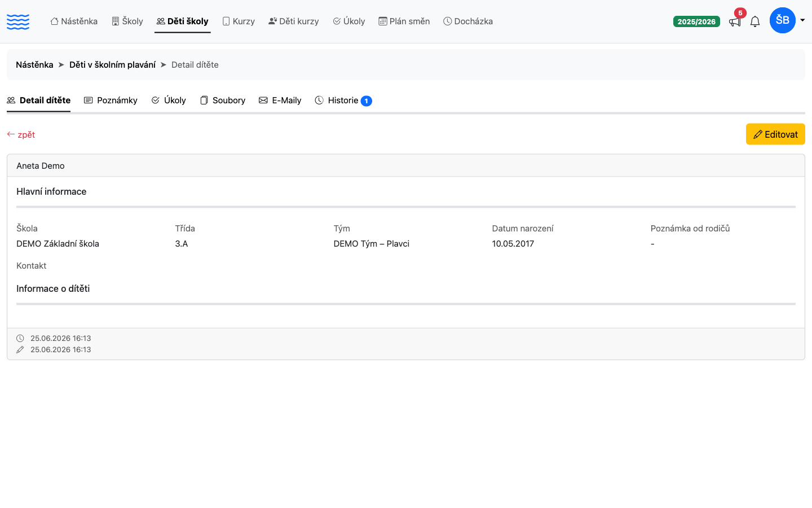The width and height of the screenshot is (812, 508).
Task: Switch to the Poznámky tab
Action: coord(111,100)
